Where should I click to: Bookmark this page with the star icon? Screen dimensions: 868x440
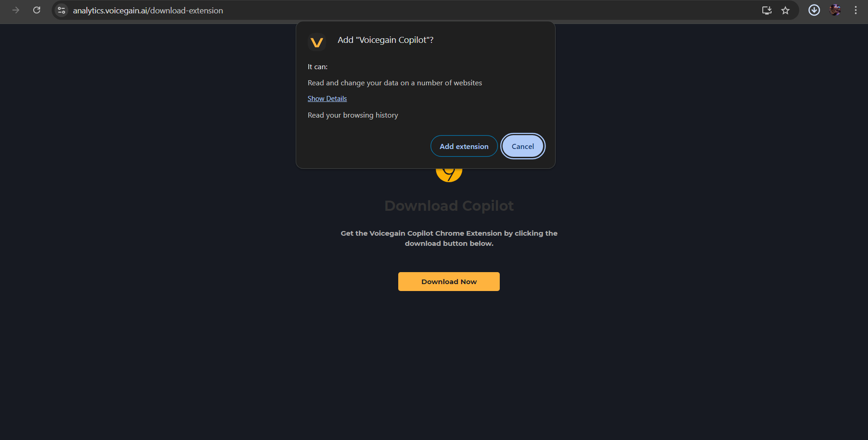pyautogui.click(x=785, y=10)
